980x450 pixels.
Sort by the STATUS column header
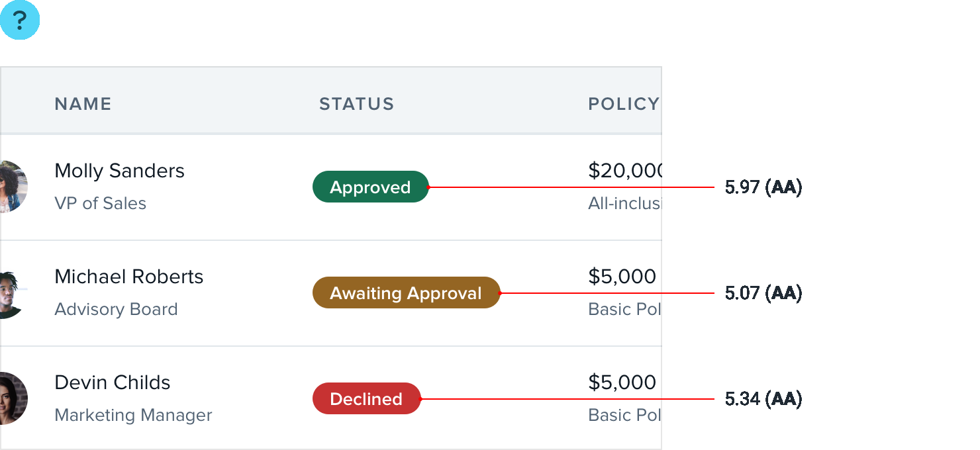pos(356,104)
